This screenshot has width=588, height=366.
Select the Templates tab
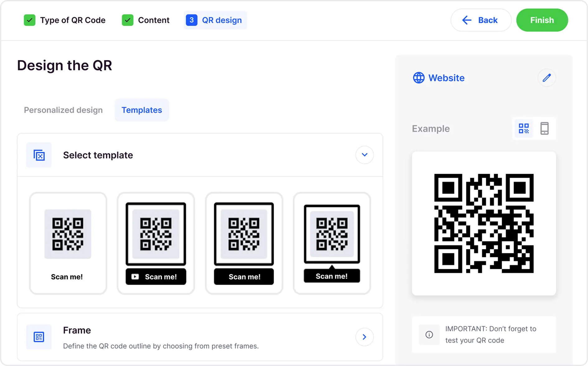(x=142, y=110)
